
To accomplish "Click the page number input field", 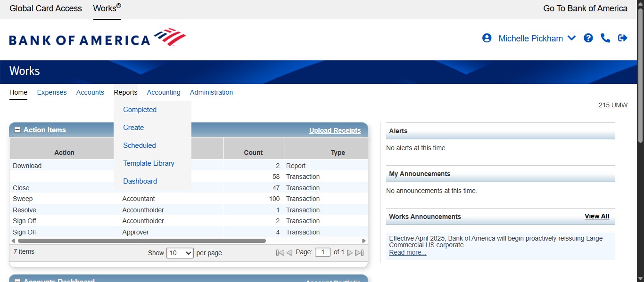I will 322,252.
